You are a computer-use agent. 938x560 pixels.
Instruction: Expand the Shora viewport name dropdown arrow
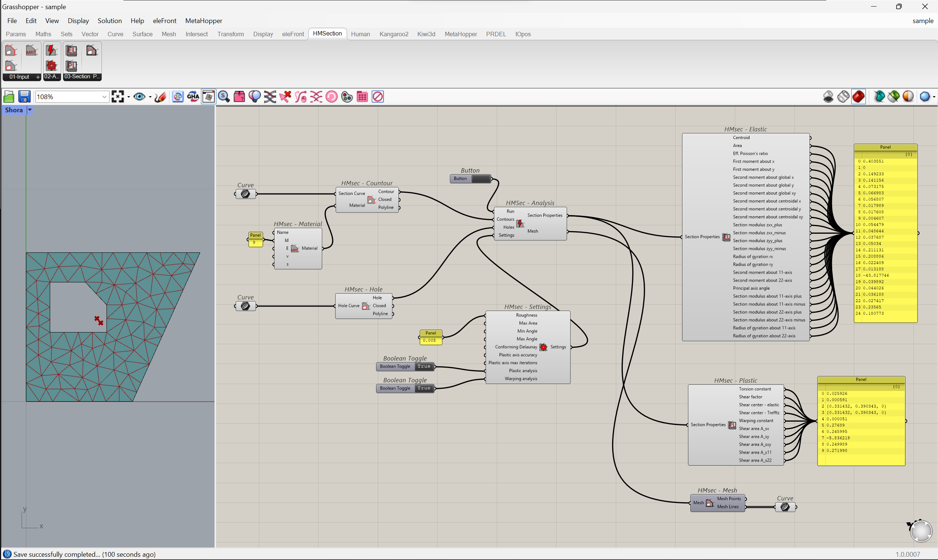pyautogui.click(x=30, y=110)
